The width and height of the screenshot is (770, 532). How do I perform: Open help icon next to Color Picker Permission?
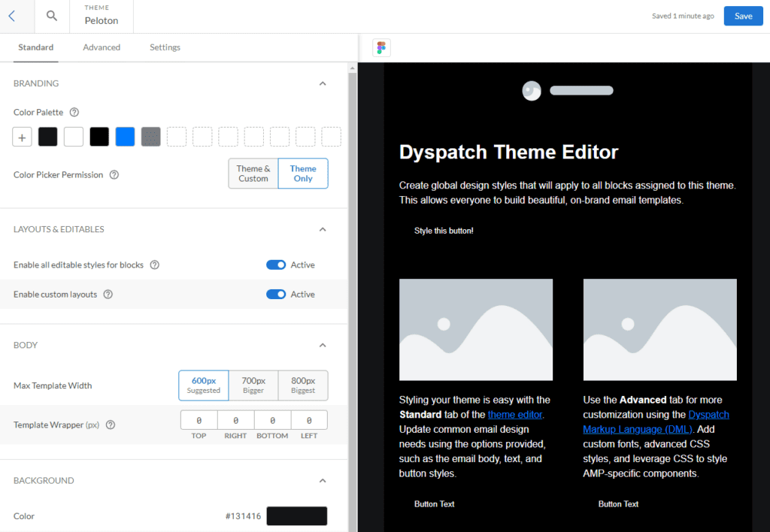[114, 175]
